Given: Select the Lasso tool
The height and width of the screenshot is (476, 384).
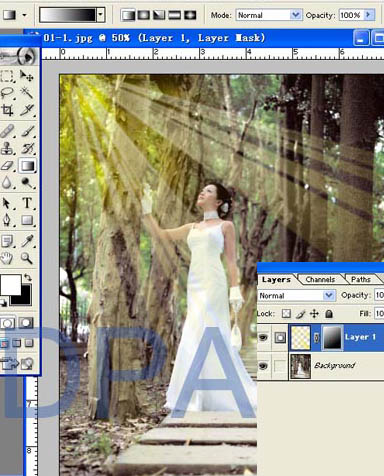Looking at the screenshot, I should [x=7, y=92].
